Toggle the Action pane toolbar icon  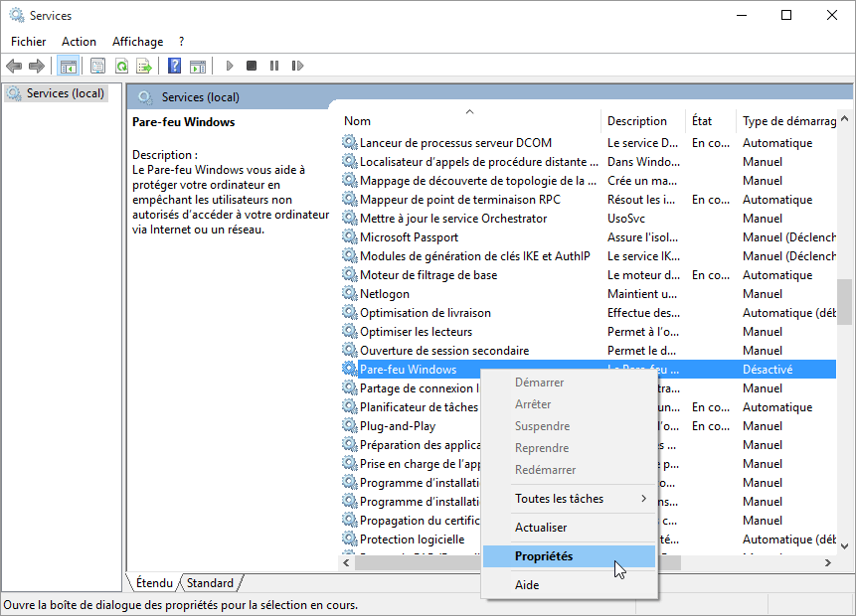point(198,66)
